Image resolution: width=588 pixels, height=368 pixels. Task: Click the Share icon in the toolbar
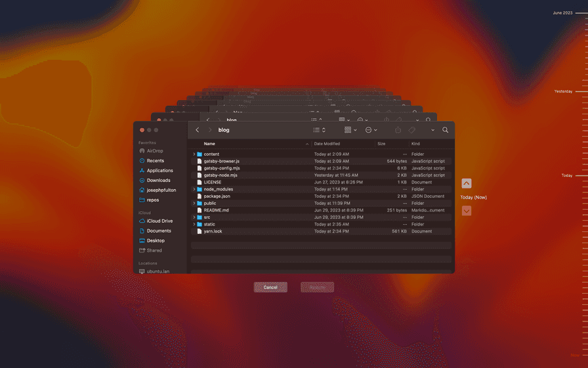(x=398, y=130)
